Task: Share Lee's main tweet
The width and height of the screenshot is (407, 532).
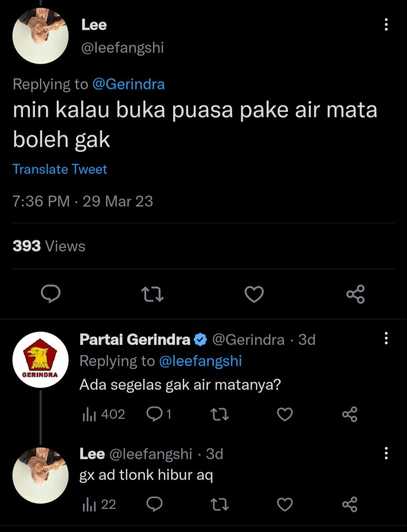Action: coord(355,294)
